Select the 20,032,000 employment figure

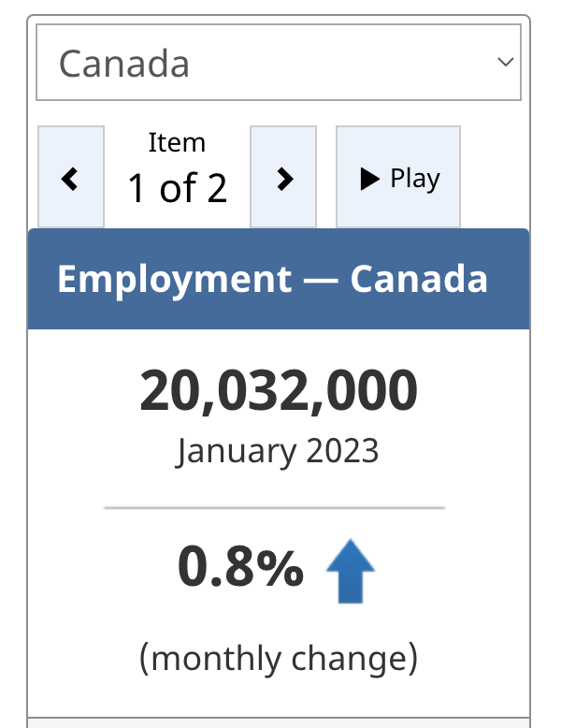coord(279,392)
